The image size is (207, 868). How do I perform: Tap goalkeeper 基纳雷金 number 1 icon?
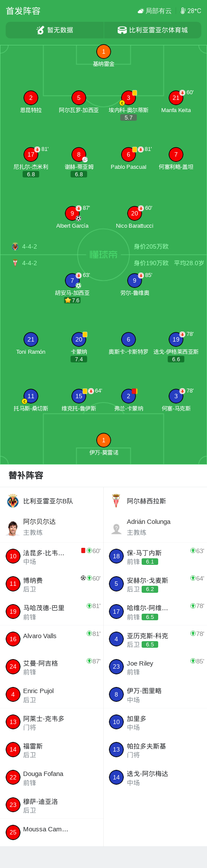[x=103, y=51]
